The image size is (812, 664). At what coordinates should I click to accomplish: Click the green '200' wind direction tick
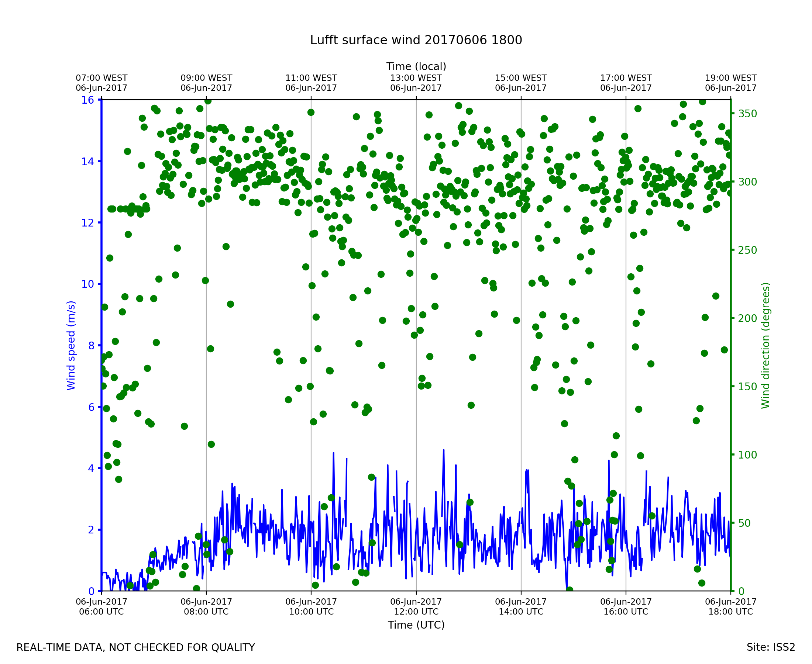click(747, 319)
